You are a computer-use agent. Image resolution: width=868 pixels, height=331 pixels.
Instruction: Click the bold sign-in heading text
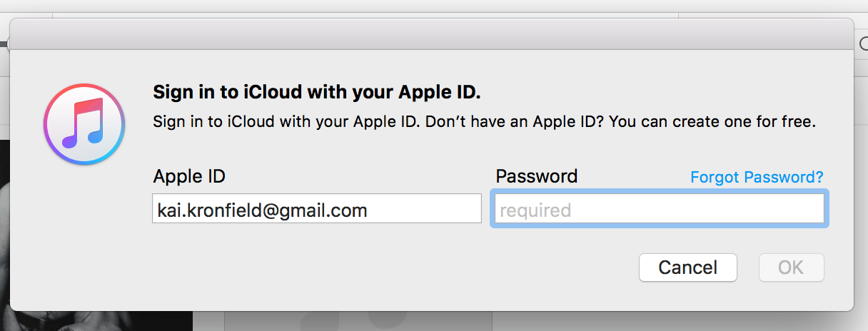tap(317, 93)
